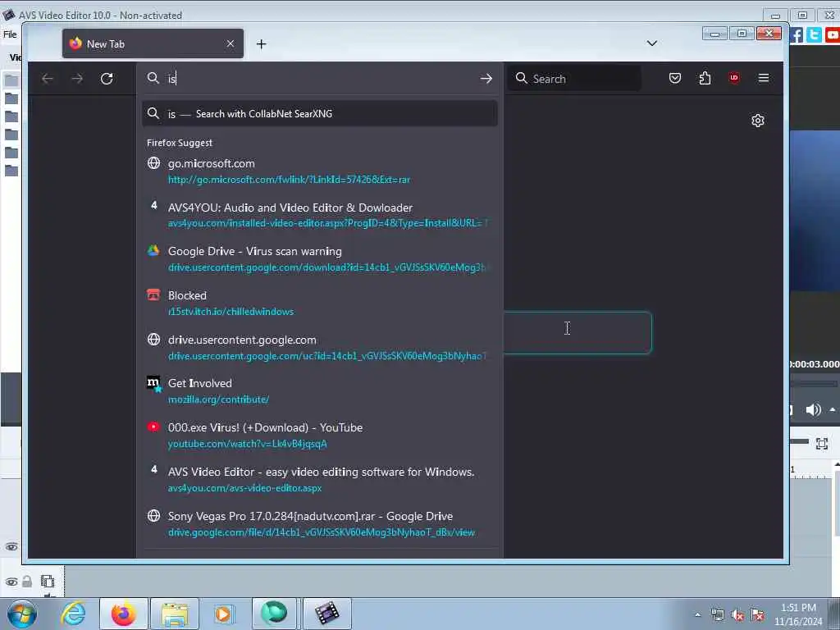The height and width of the screenshot is (630, 840).
Task: Click the Search box in toolbar
Action: pyautogui.click(x=573, y=79)
